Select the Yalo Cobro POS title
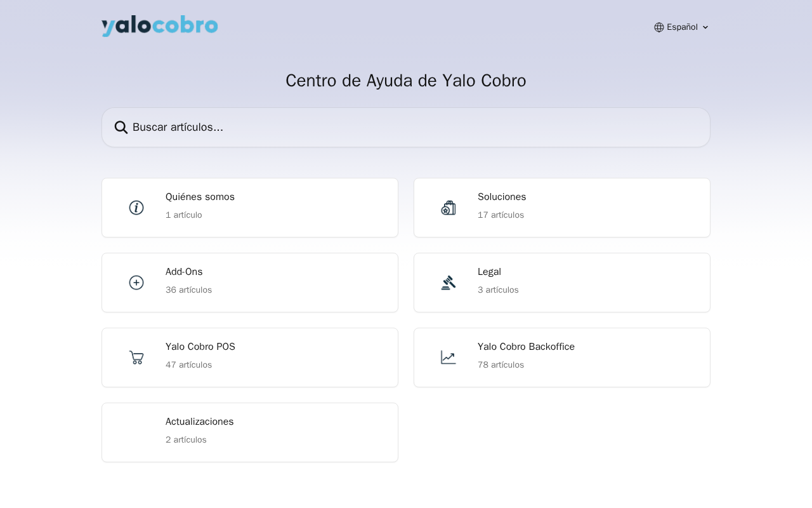Screen dimensions: 812x508 click(x=200, y=347)
